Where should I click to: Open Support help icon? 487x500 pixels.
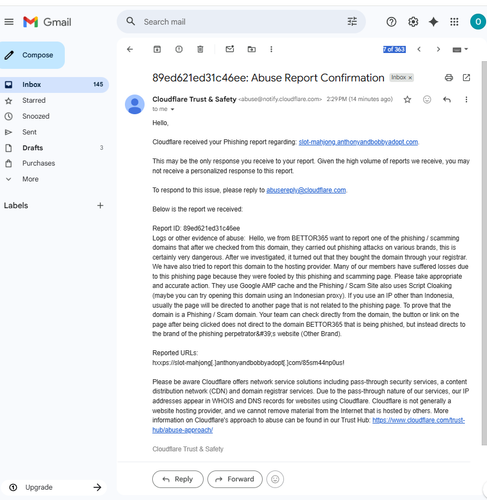(391, 22)
